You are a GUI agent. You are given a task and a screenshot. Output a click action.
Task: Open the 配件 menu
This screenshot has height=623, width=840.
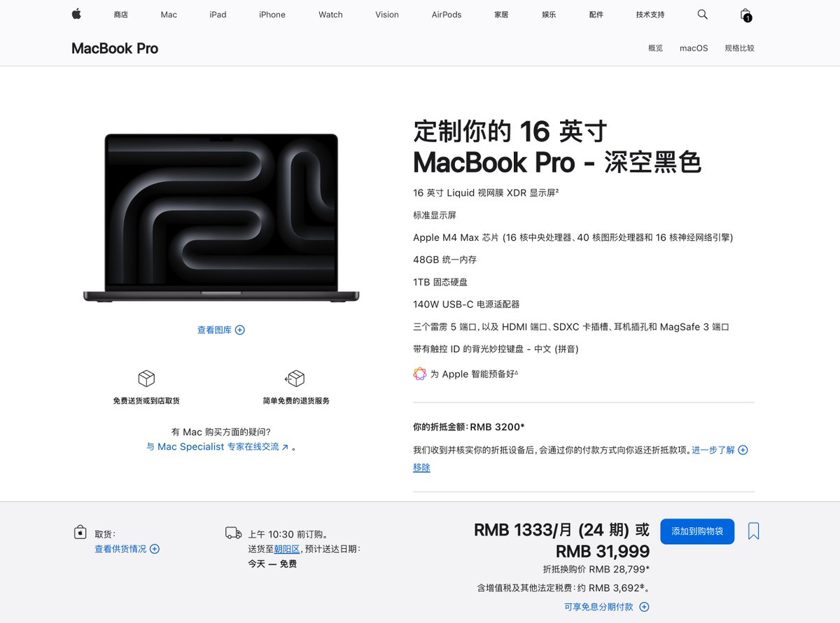pos(596,15)
